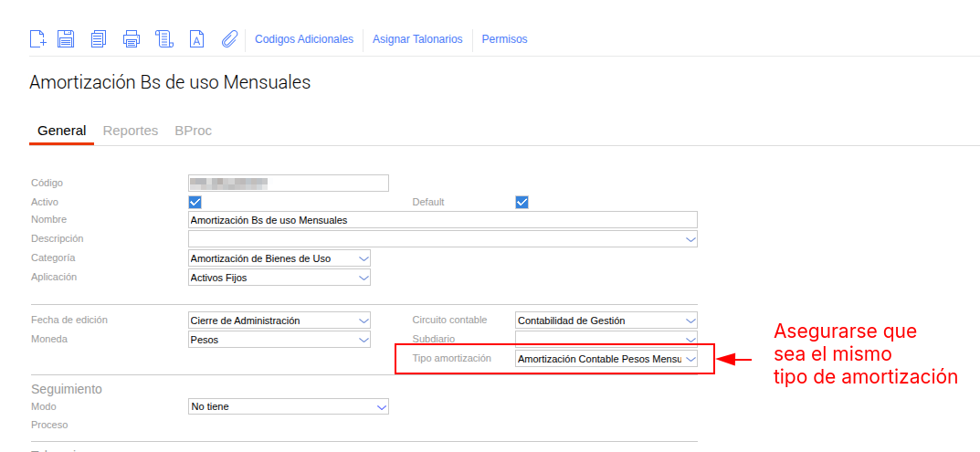Viewport: 980px width, 452px height.
Task: Click the print icon in toolbar
Action: [132, 38]
